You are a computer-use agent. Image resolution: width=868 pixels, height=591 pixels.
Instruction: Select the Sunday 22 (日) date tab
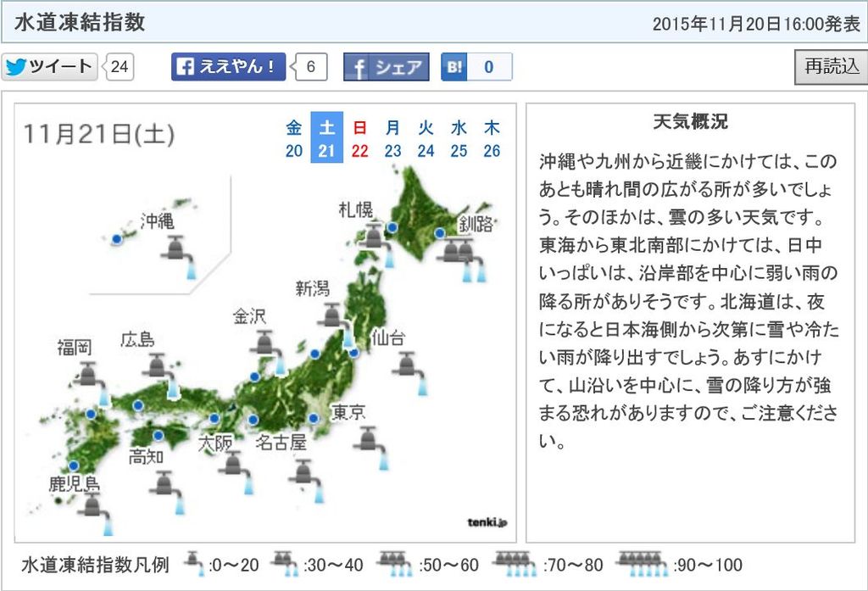[x=359, y=139]
